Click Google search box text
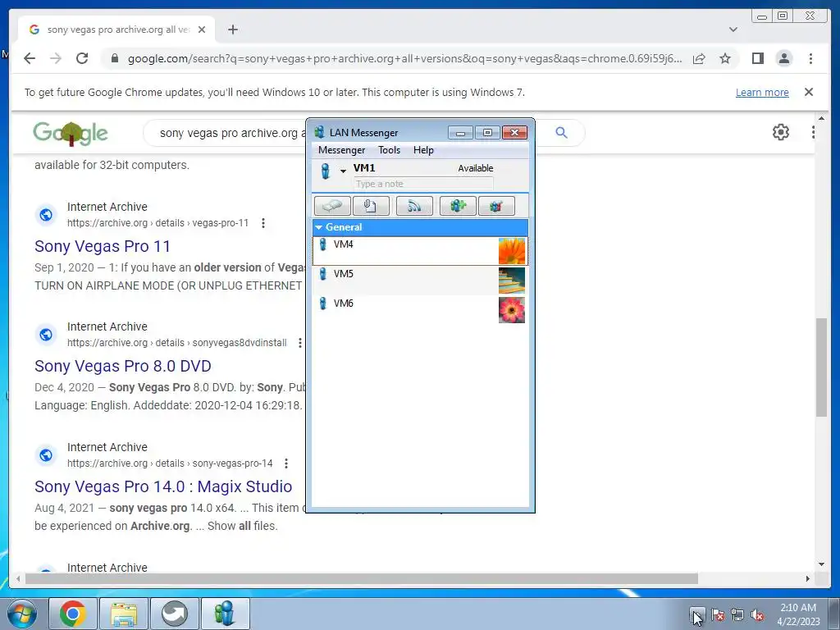Screen dimensions: 840x630 (x=231, y=133)
